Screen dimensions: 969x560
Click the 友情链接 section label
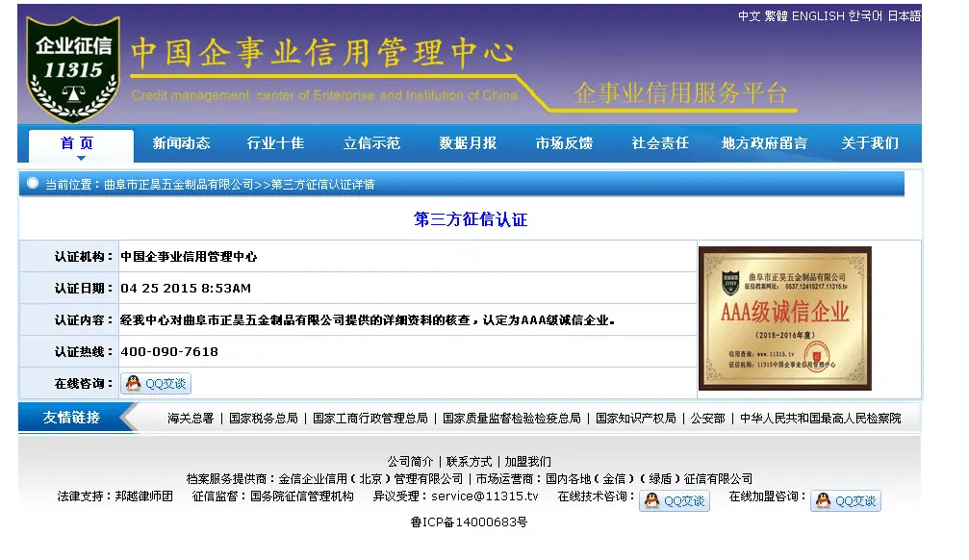pyautogui.click(x=71, y=418)
